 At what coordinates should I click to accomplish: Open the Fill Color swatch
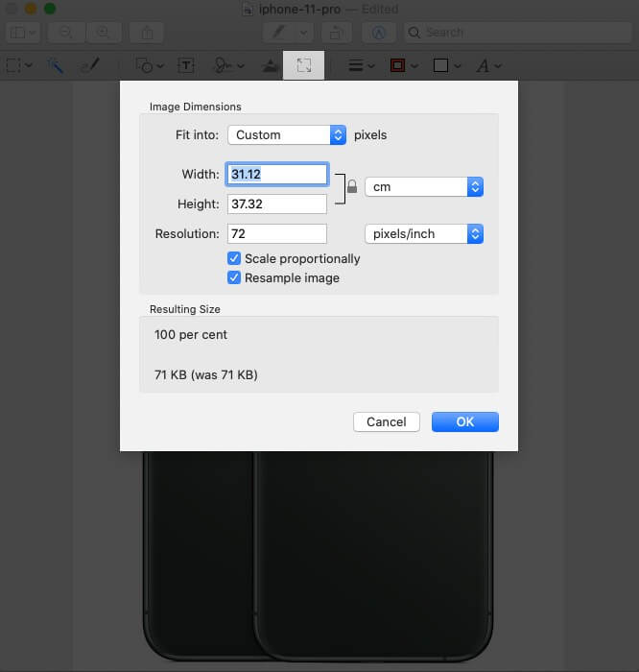click(447, 65)
